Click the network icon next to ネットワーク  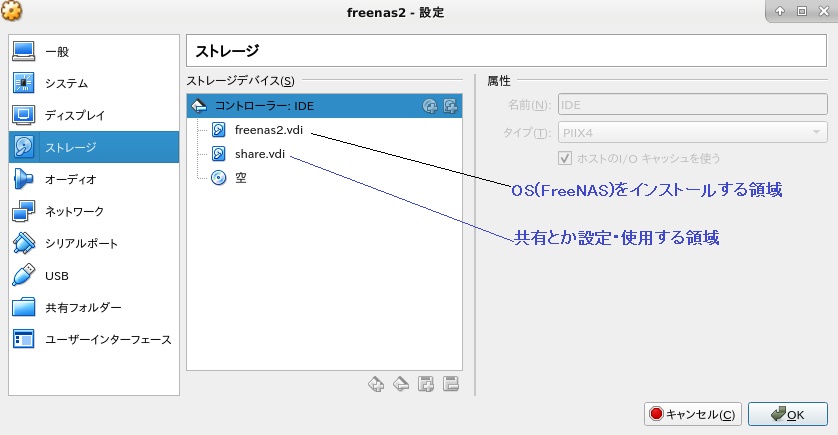tap(24, 211)
